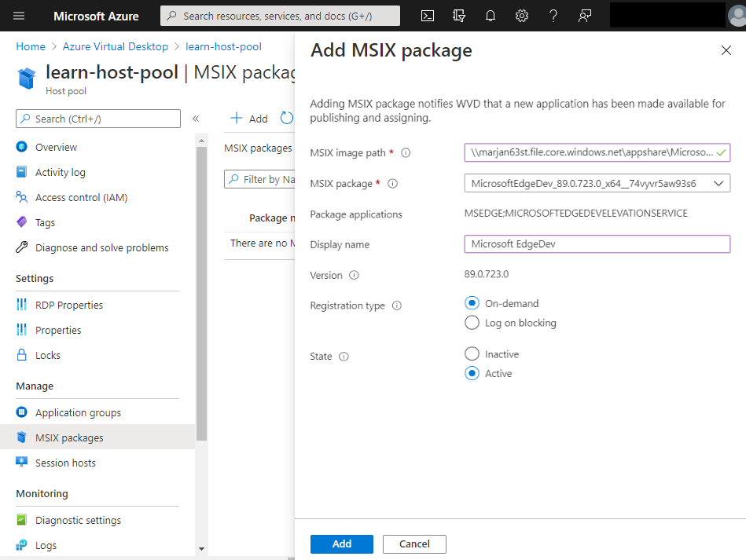
Task: Close the Add MSIX package panel
Action: [726, 50]
